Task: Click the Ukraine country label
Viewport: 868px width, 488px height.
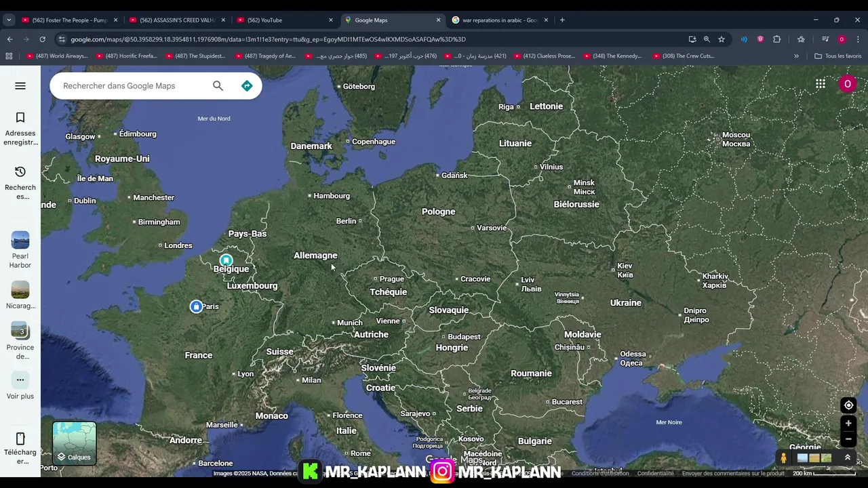Action: click(x=625, y=303)
